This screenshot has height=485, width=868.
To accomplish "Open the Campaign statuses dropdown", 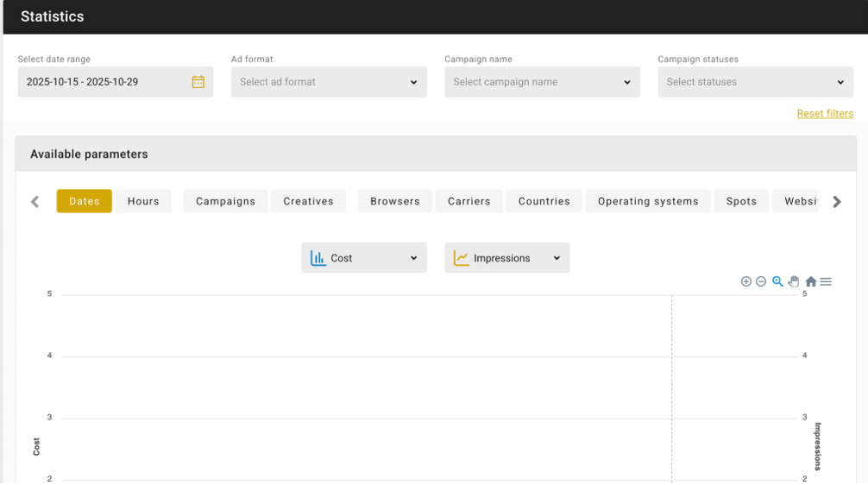I will click(755, 82).
